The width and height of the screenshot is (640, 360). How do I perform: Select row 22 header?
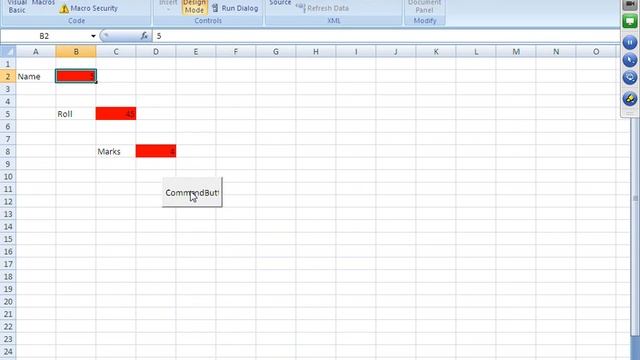(x=8, y=327)
